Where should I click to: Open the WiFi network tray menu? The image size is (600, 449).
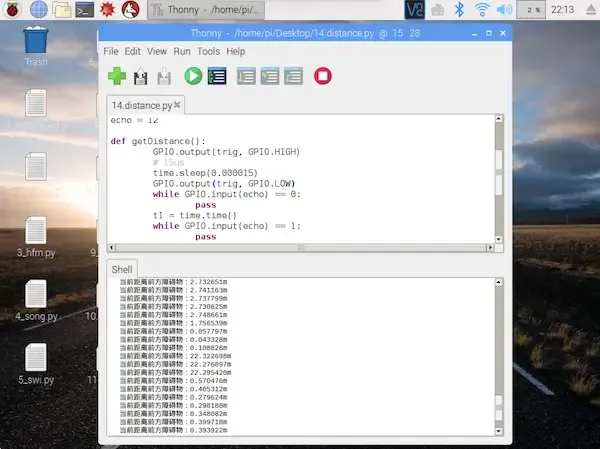pyautogui.click(x=482, y=10)
